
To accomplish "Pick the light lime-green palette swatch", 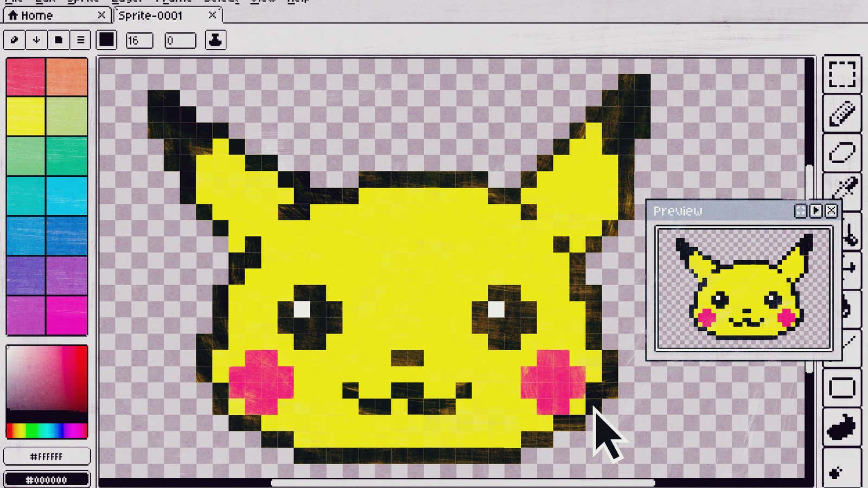I will (67, 116).
